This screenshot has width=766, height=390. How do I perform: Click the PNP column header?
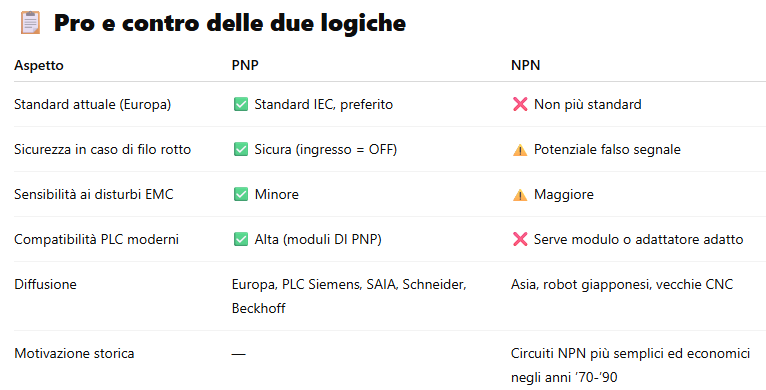tap(245, 65)
